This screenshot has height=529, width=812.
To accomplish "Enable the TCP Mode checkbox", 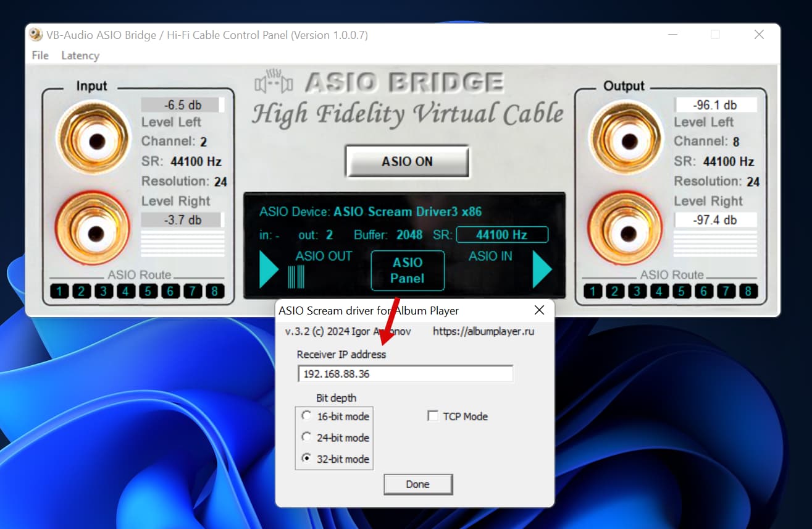I will pos(433,416).
